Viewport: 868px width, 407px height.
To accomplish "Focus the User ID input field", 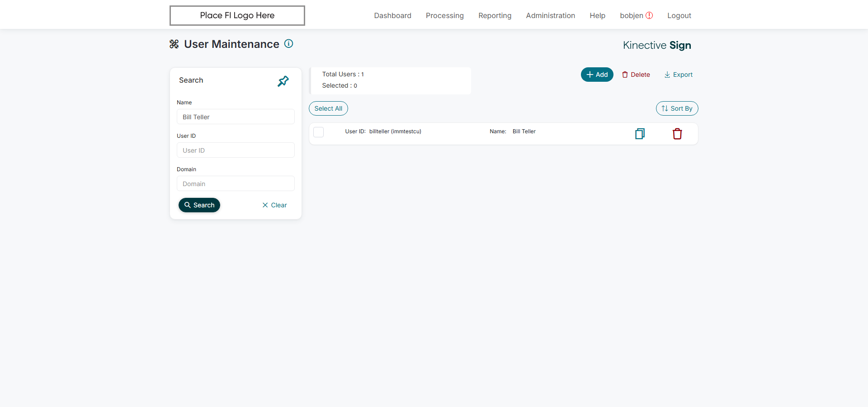I will pyautogui.click(x=236, y=150).
